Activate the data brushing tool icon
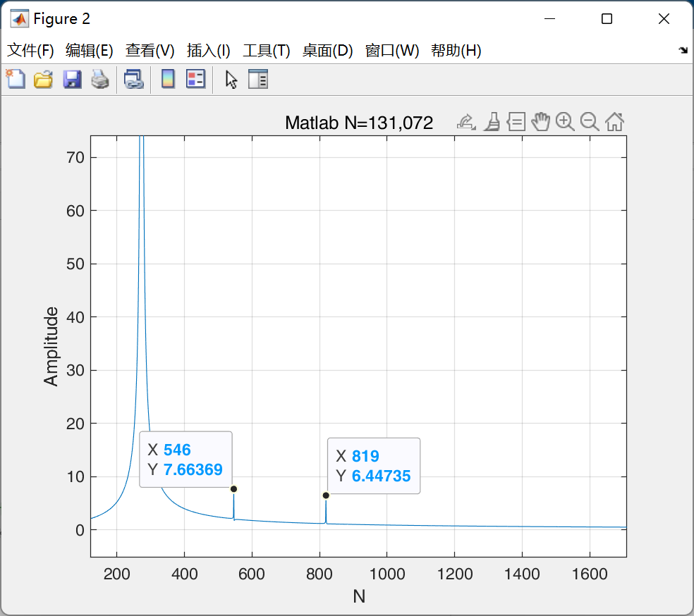 coord(492,122)
